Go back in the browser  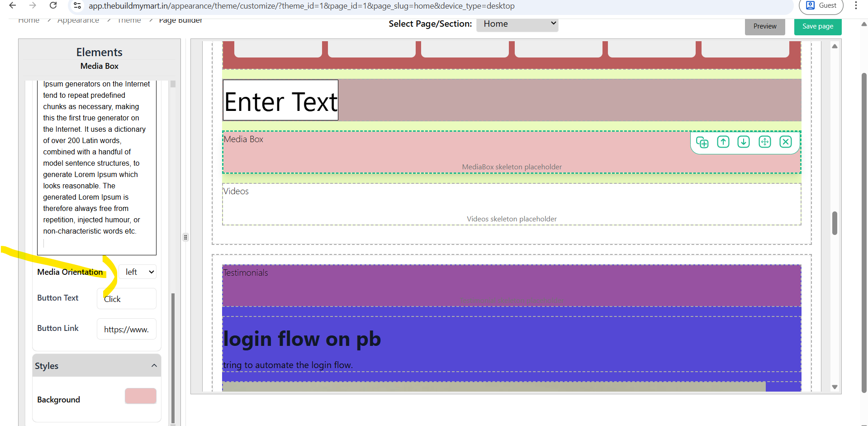click(13, 5)
